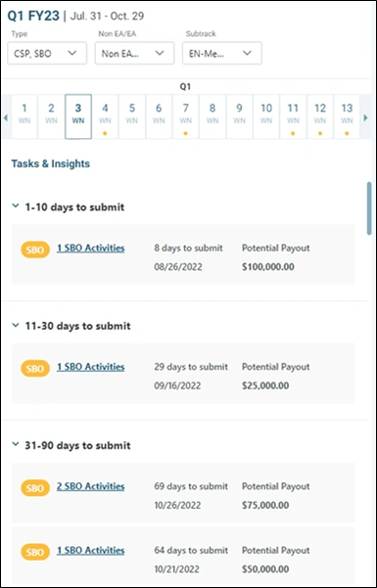The image size is (377, 588).
Task: Click the SBO badge for 08/26/2022 activity
Action: 35,249
